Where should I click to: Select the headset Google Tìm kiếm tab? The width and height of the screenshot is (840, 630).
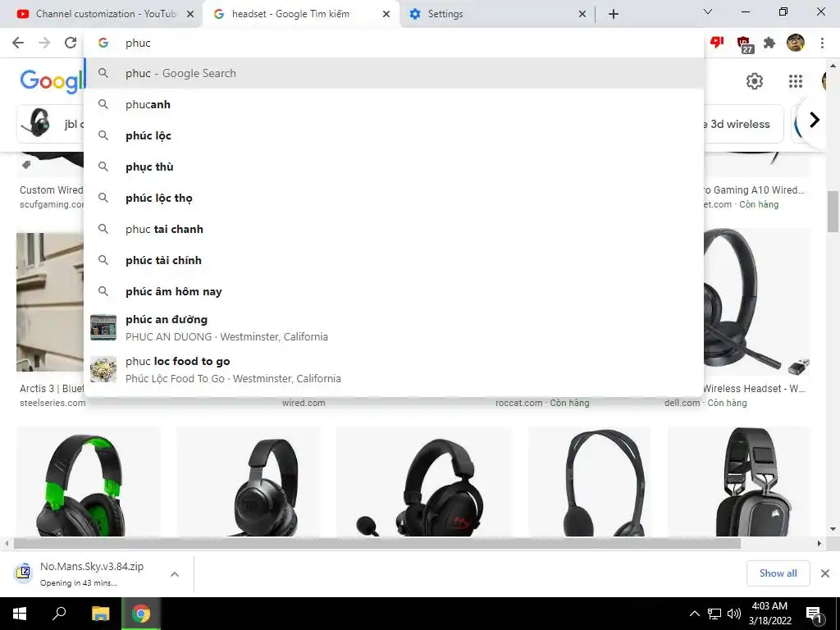tap(302, 14)
